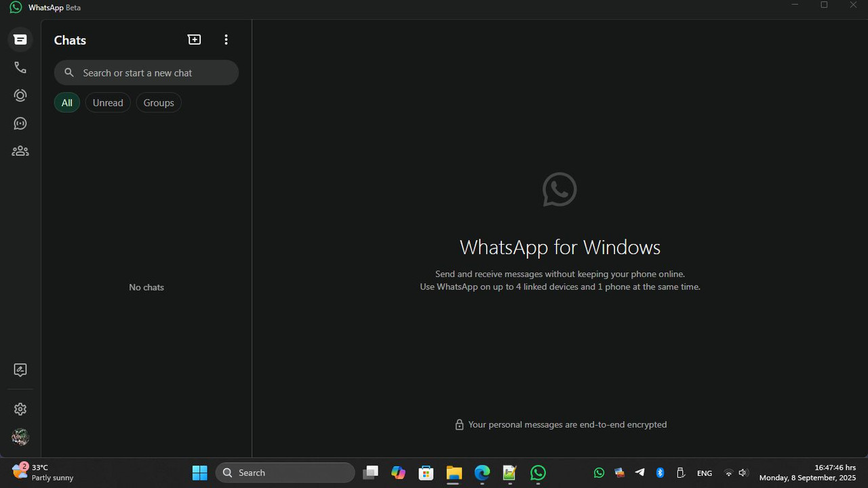Click the 'No chats' text

click(146, 287)
